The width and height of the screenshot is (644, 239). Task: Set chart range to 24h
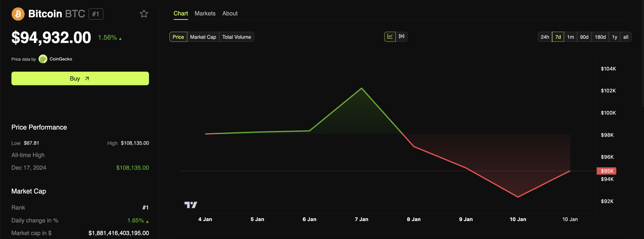click(x=544, y=37)
